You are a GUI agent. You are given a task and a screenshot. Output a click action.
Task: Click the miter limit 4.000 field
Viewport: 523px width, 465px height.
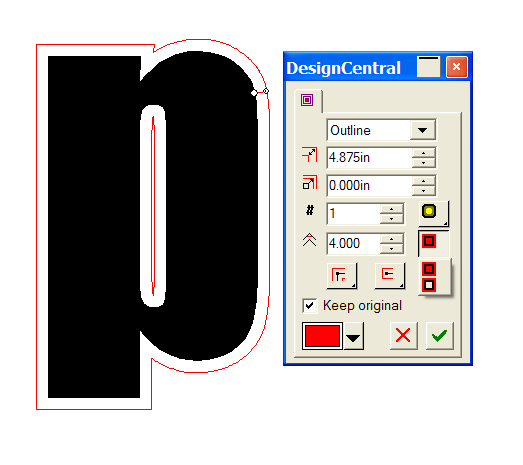coord(354,243)
